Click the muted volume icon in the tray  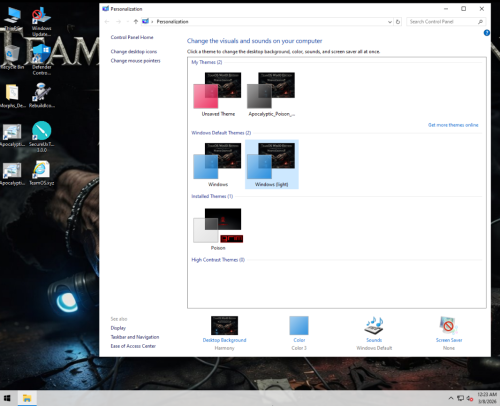470,398
